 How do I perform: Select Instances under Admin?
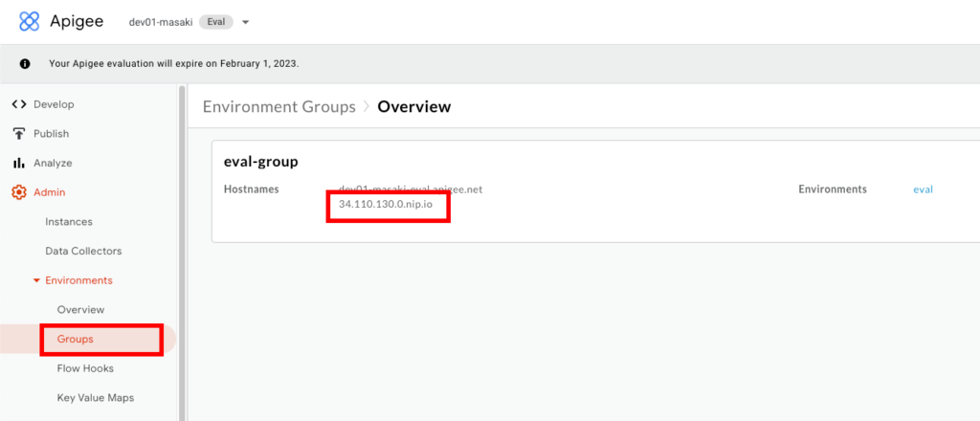[69, 222]
